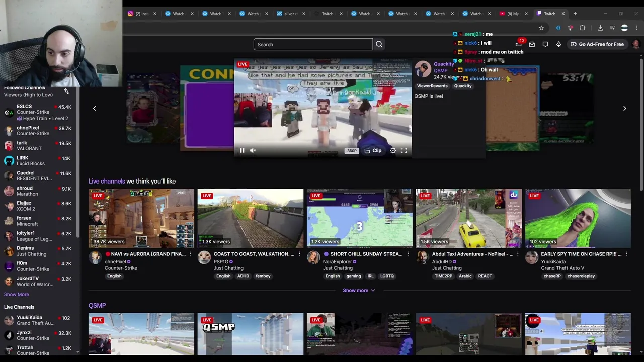Pause the featured Quackity stream

(242, 150)
